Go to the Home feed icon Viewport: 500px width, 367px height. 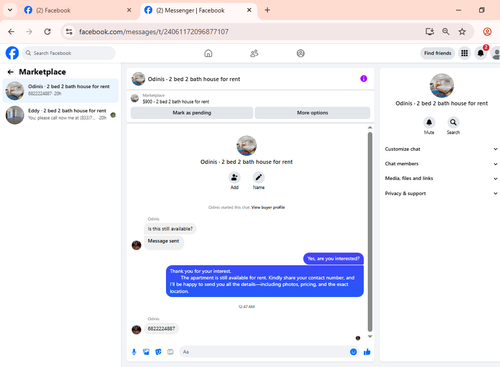(x=208, y=53)
